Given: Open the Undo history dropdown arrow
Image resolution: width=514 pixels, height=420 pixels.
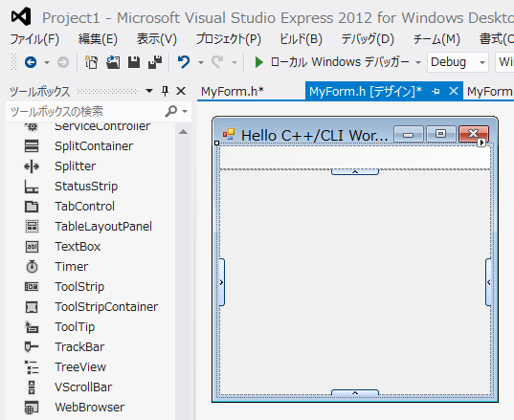Looking at the screenshot, I should (201, 62).
